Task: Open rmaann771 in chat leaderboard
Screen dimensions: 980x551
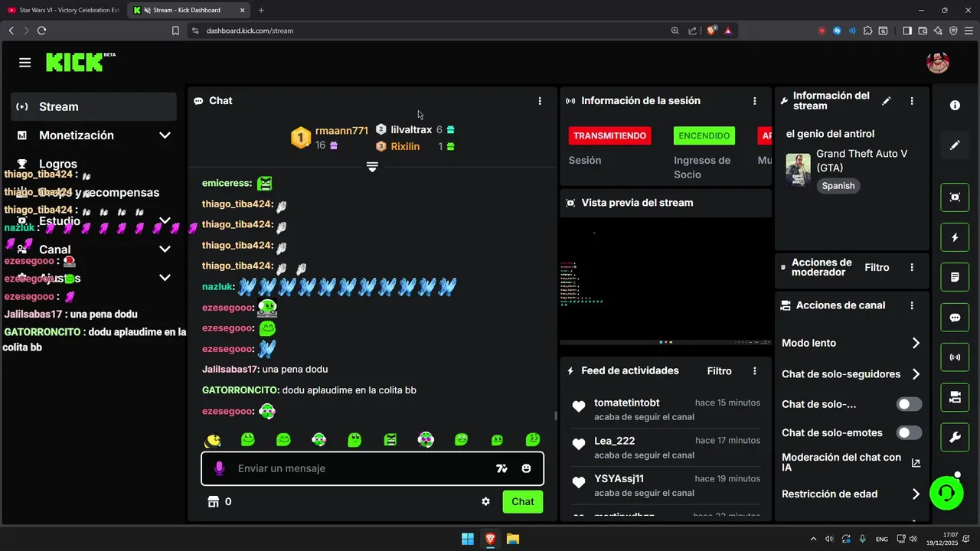Action: click(341, 131)
